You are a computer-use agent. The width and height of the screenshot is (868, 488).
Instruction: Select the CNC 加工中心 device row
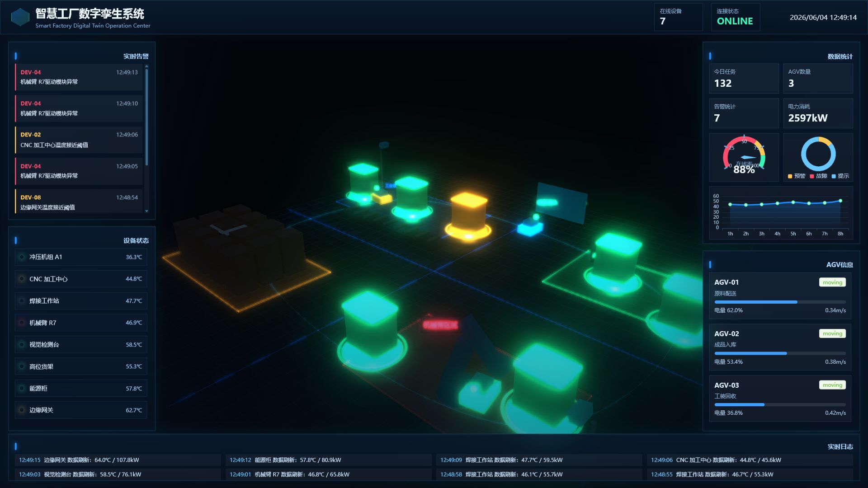point(81,279)
